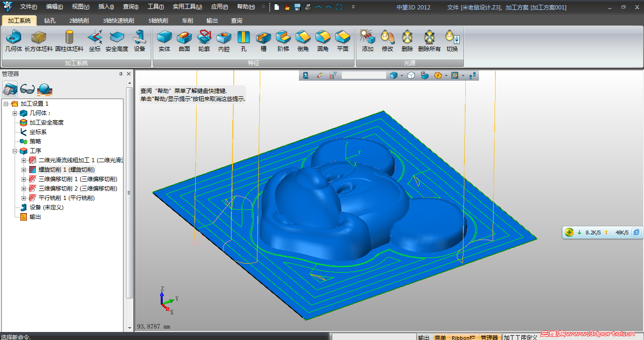
Task: Click the wireframe cube icon on viewport toolbar
Action: 411,75
